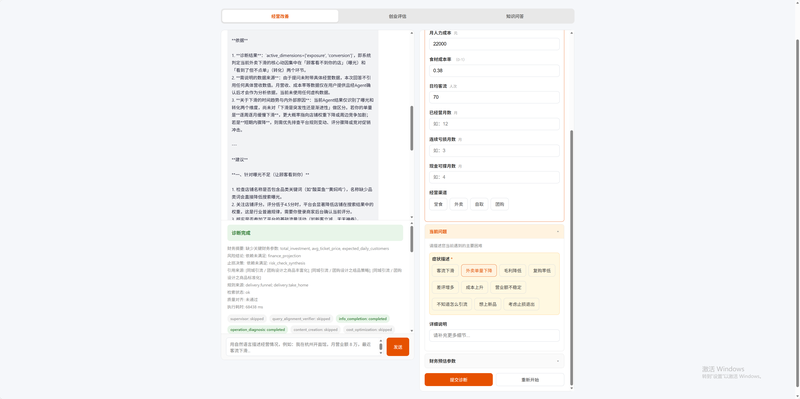The image size is (800, 399).
Task: Select the 营业额不稳定 symptom chip
Action: click(x=508, y=287)
